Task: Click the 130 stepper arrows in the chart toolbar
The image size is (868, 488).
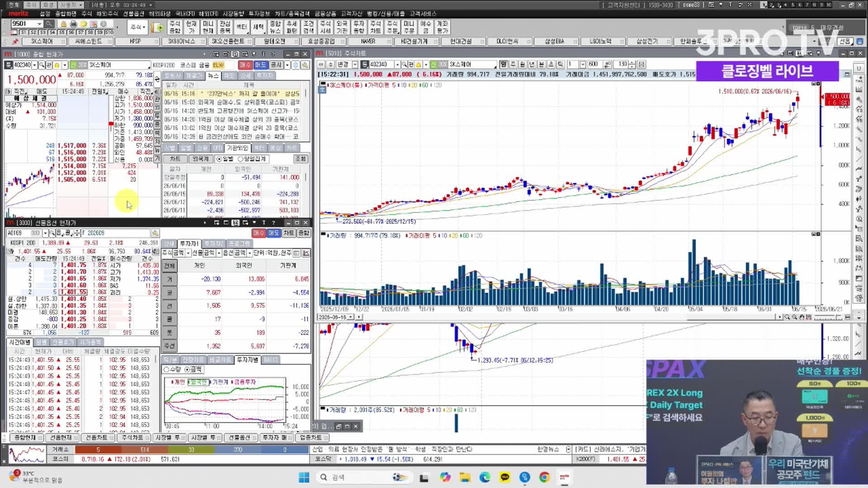Action: pyautogui.click(x=632, y=65)
